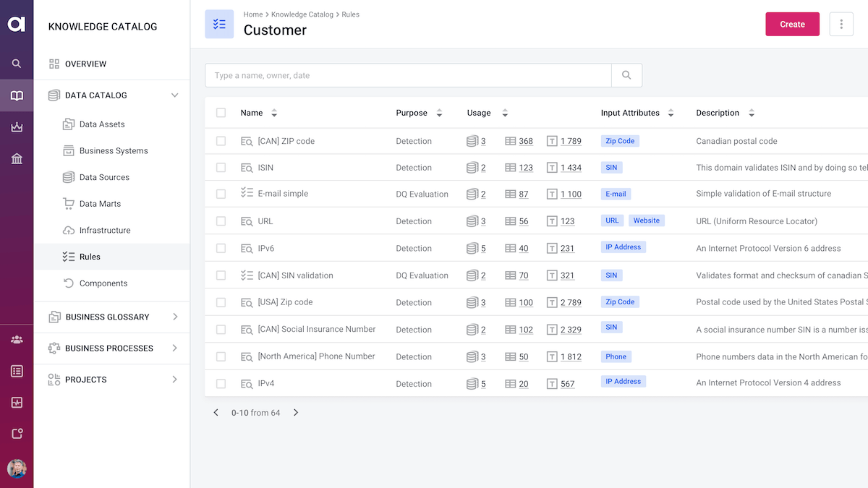Click the crown icon in the left rail
The image size is (868, 488).
[17, 127]
